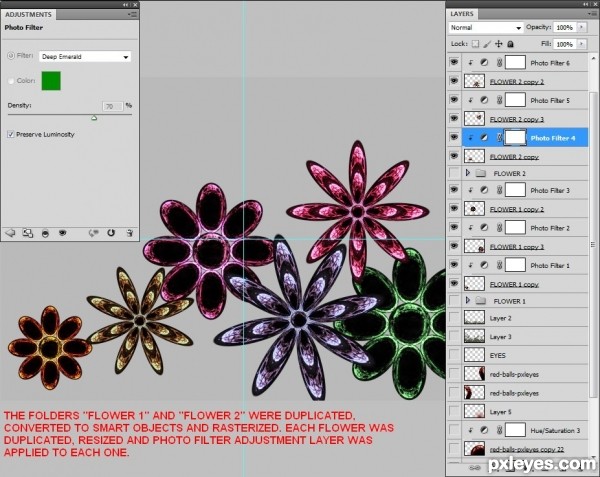This screenshot has width=600, height=477.
Task: Hide the FLOWER 2 copy 3 layer
Action: click(454, 118)
